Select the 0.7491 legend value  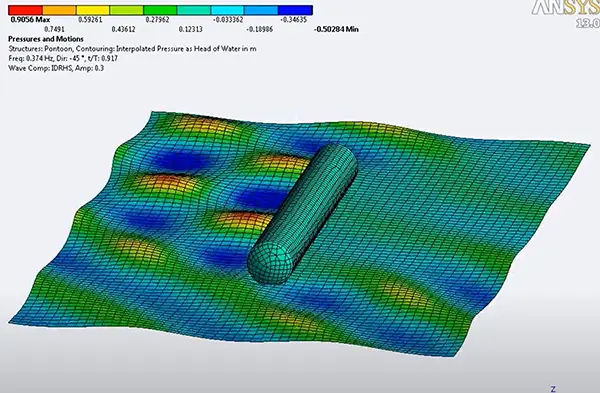pyautogui.click(x=55, y=29)
